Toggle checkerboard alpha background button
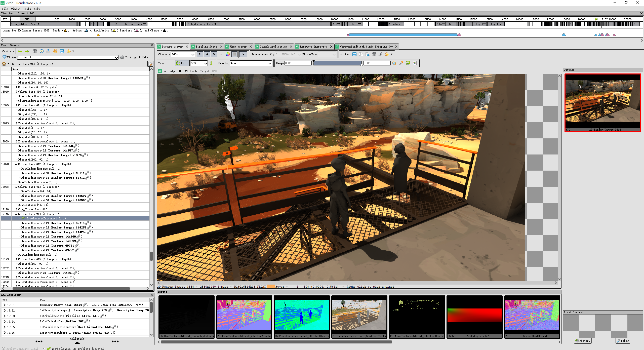The height and width of the screenshot is (350, 644). [234, 54]
